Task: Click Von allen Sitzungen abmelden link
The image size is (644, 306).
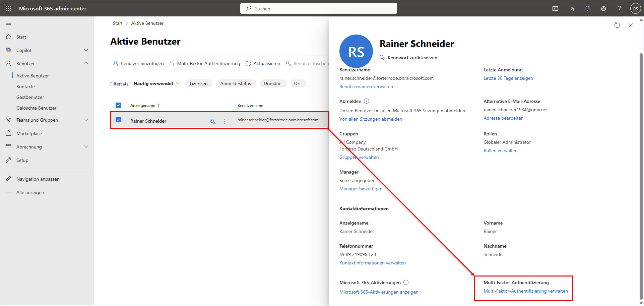Action: (x=371, y=119)
